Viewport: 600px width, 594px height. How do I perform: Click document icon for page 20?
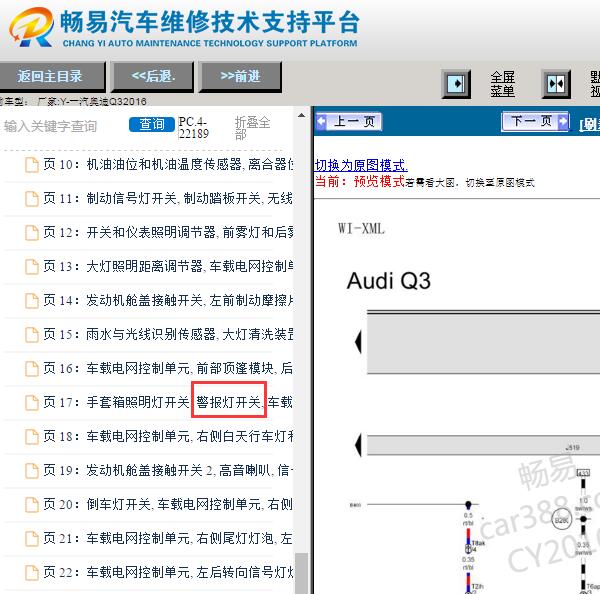point(32,505)
